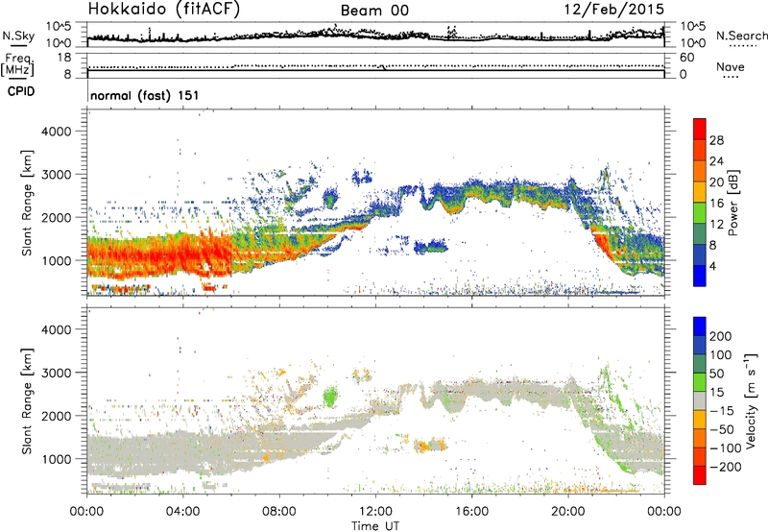Click the '20:00' time tick label
This screenshot has height=532, width=768.
(x=568, y=512)
